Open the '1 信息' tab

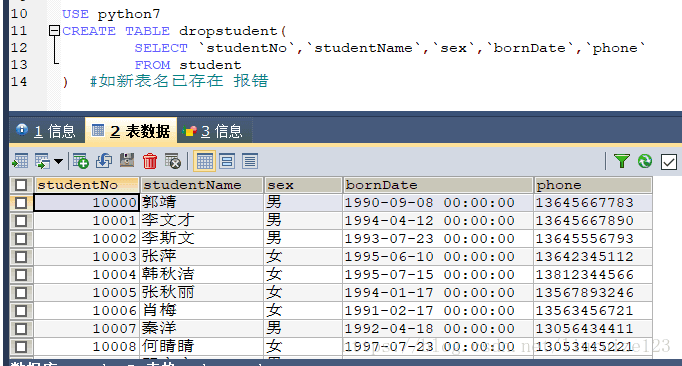(47, 131)
